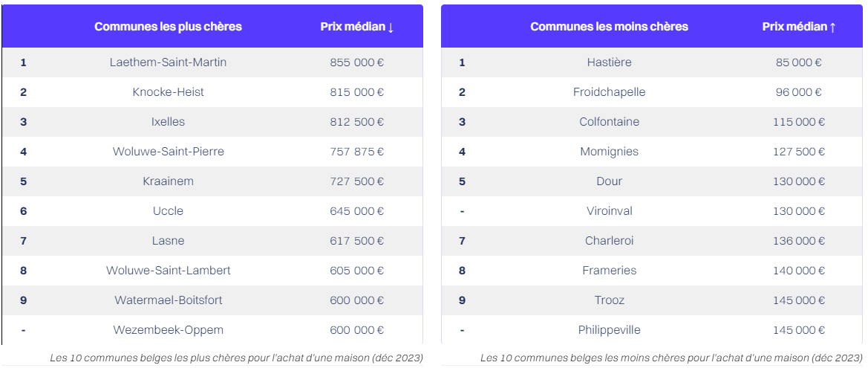Viewport: 868px width, 368px height.
Task: Click the 85 000 € price cell
Action: [x=798, y=62]
